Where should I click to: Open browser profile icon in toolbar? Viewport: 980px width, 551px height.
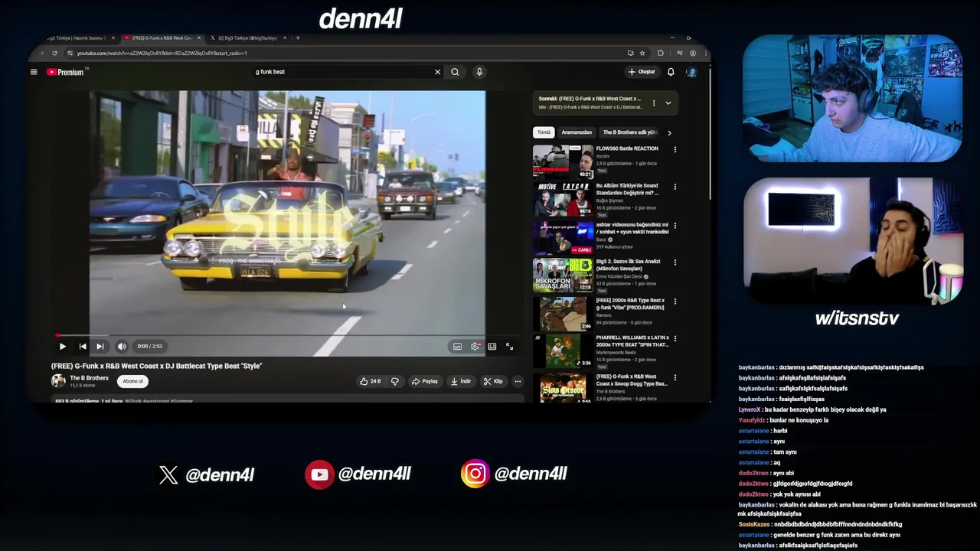pyautogui.click(x=693, y=54)
